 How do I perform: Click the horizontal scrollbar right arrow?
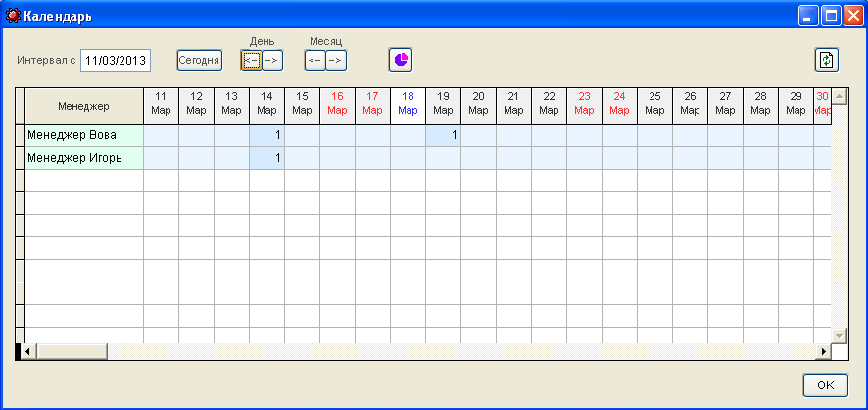(x=824, y=351)
